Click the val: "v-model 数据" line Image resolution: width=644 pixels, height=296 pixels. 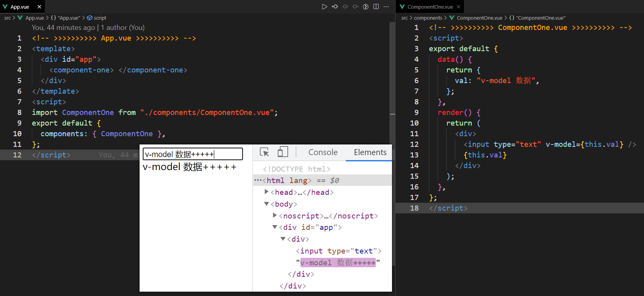point(497,81)
